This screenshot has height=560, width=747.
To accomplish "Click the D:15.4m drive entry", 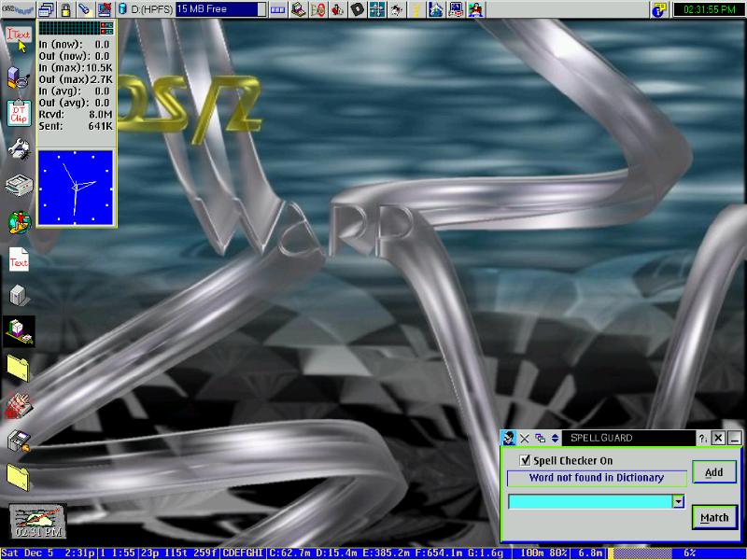I will [x=337, y=553].
